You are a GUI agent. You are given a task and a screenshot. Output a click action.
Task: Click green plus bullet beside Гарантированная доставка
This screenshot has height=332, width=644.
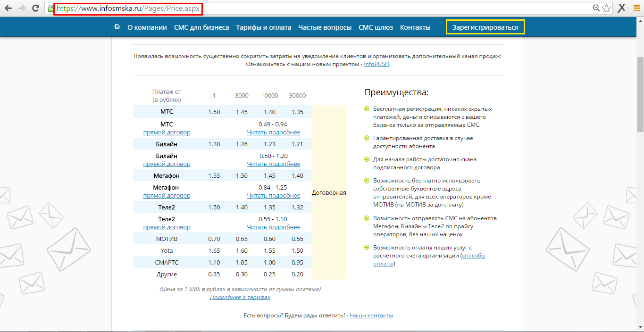click(367, 138)
